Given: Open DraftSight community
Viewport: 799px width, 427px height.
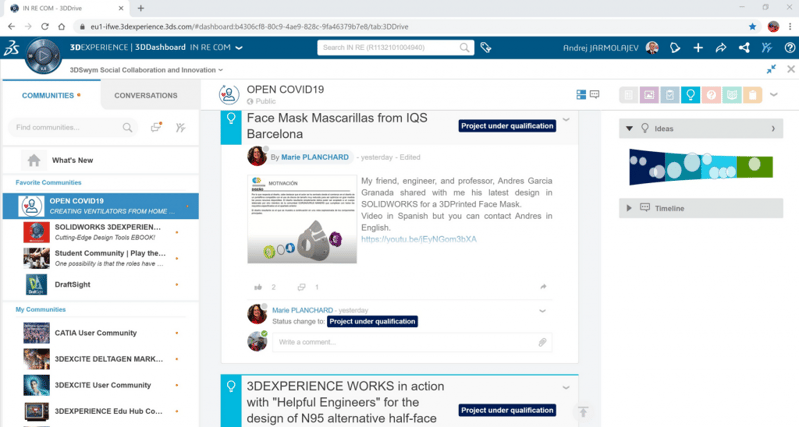Looking at the screenshot, I should 100,284.
